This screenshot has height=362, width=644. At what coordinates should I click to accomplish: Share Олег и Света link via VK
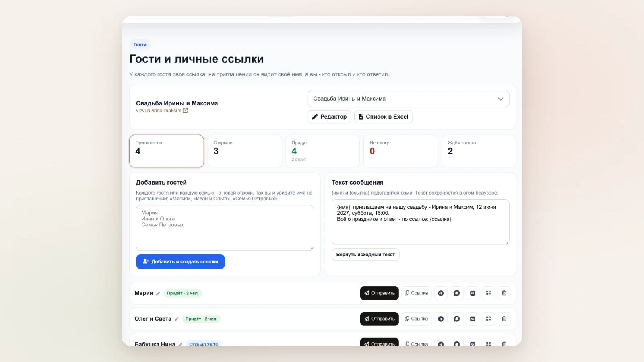pyautogui.click(x=473, y=319)
